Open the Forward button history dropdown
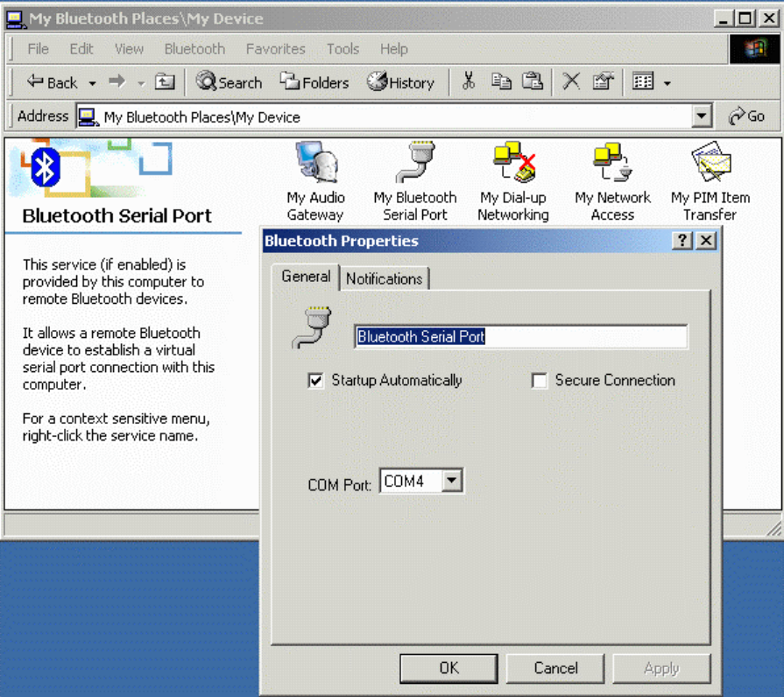The width and height of the screenshot is (784, 697). (141, 83)
